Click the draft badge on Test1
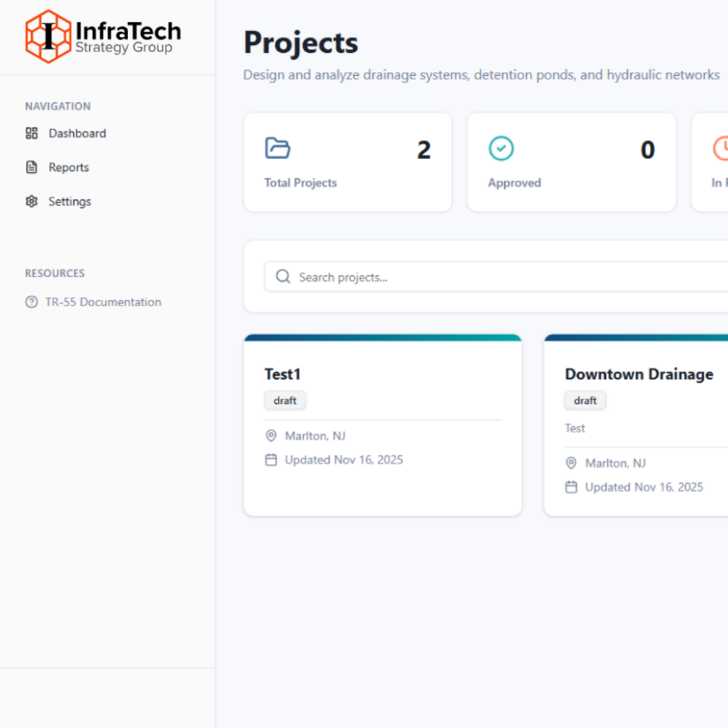The width and height of the screenshot is (728, 728). [x=285, y=401]
